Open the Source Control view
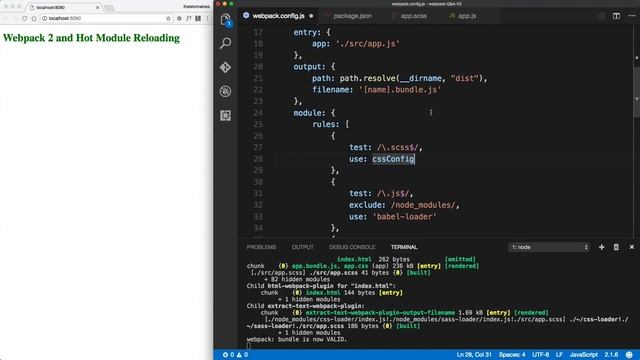640x360 pixels. tap(225, 67)
